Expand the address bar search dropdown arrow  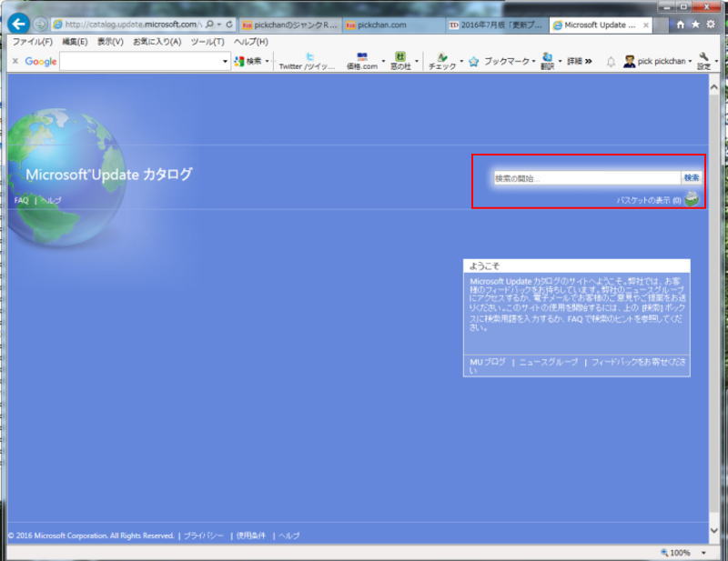click(218, 25)
